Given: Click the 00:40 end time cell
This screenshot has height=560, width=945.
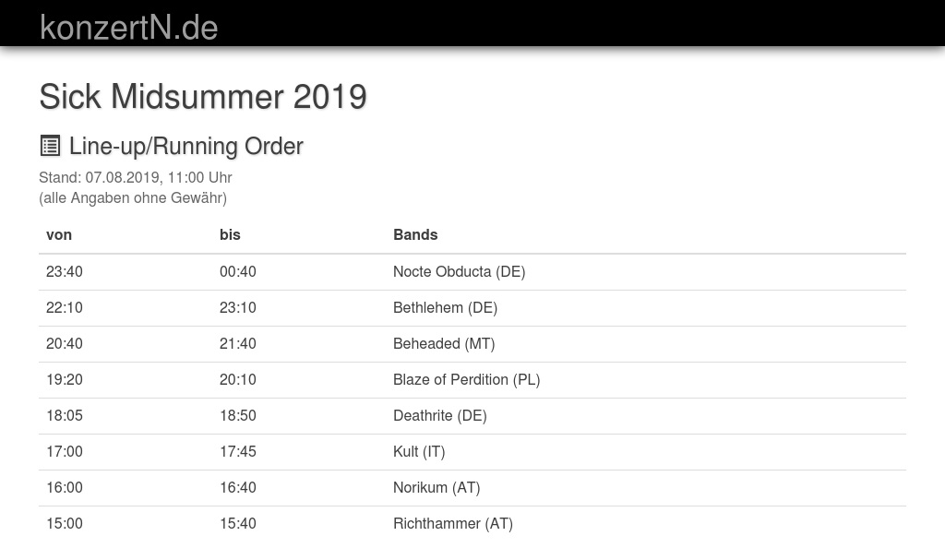Looking at the screenshot, I should coord(238,272).
